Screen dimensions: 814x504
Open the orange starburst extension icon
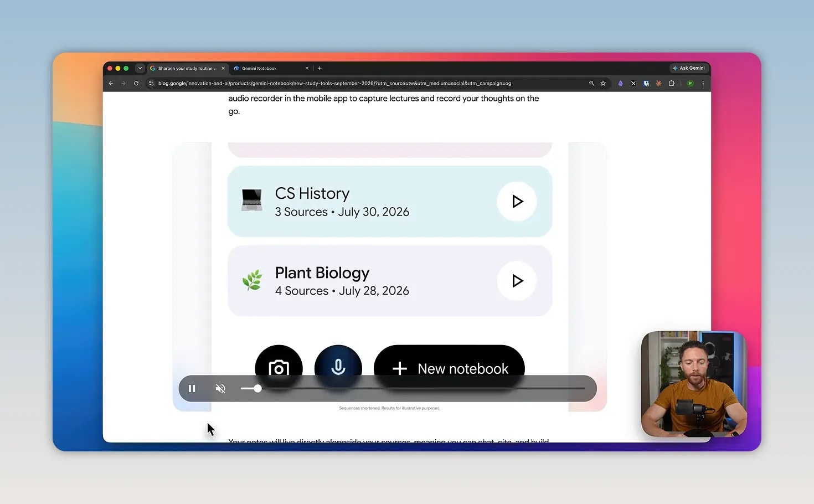click(659, 84)
